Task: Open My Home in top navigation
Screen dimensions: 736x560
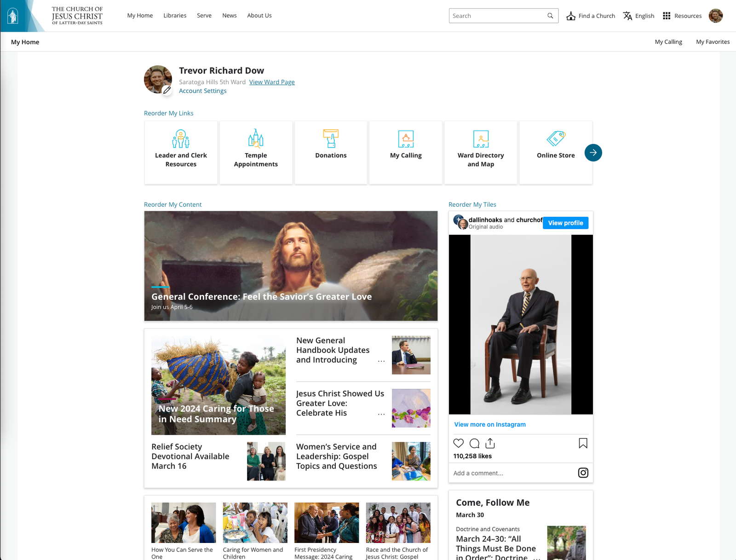Action: click(x=140, y=15)
